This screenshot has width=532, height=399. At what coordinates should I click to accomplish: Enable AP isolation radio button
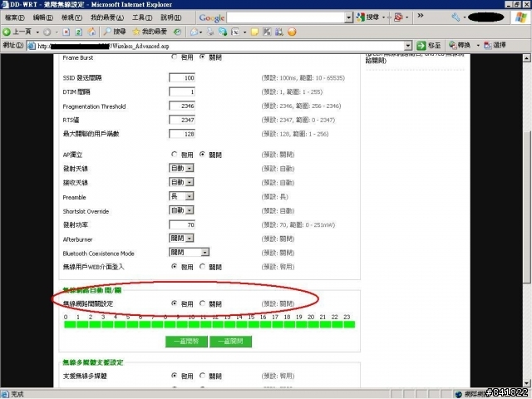click(x=175, y=155)
